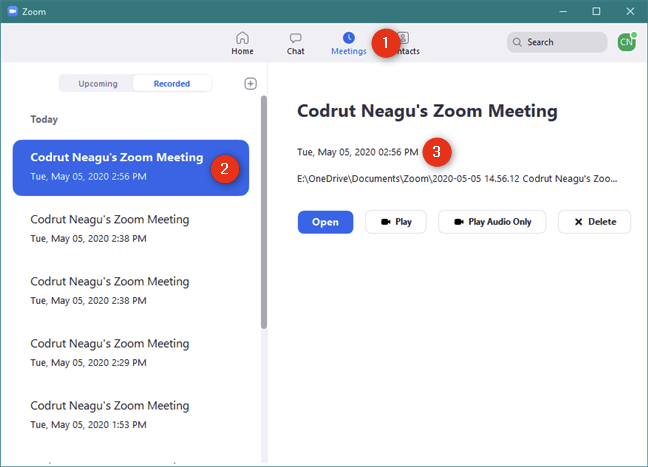The width and height of the screenshot is (648, 467).
Task: Go to the Home tab
Action: pyautogui.click(x=242, y=43)
